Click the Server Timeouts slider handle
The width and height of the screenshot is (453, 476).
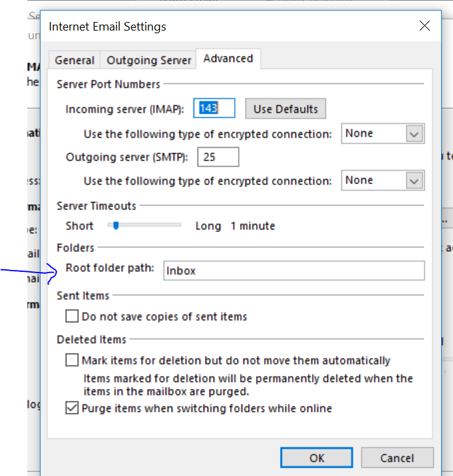pyautogui.click(x=116, y=225)
